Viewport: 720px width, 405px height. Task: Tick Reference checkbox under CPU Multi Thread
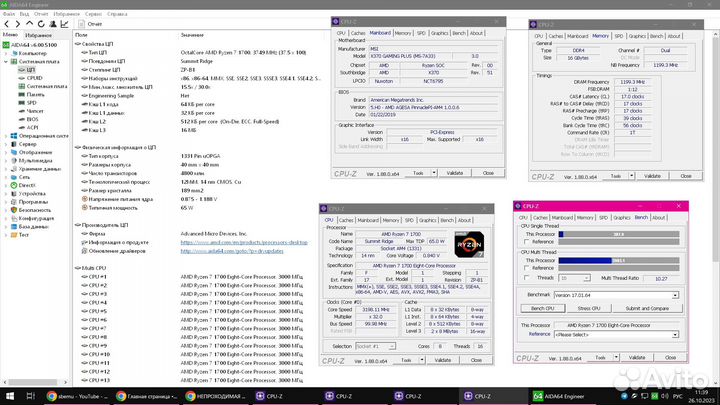pyautogui.click(x=526, y=268)
